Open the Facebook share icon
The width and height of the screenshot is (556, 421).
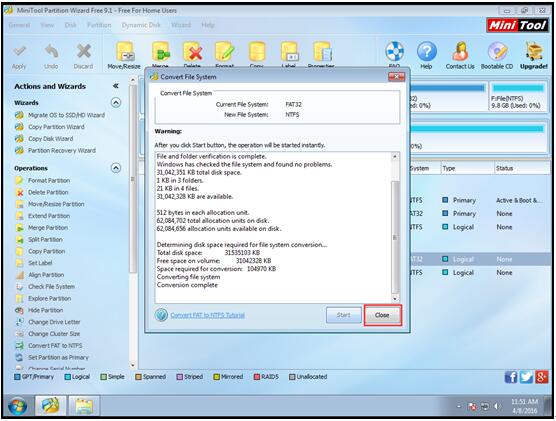(511, 377)
